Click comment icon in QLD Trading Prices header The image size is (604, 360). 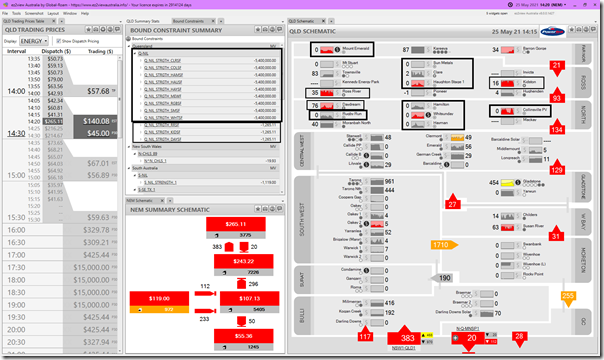pyautogui.click(x=118, y=30)
